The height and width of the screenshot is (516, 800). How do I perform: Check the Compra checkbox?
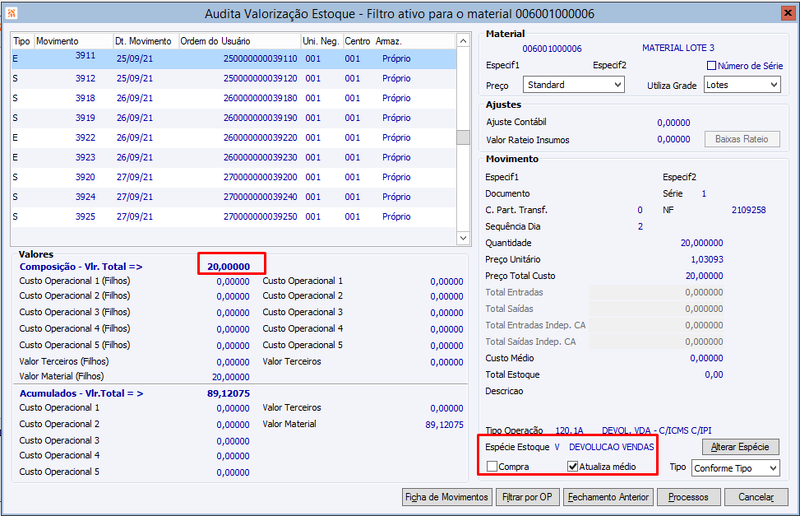pos(492,466)
